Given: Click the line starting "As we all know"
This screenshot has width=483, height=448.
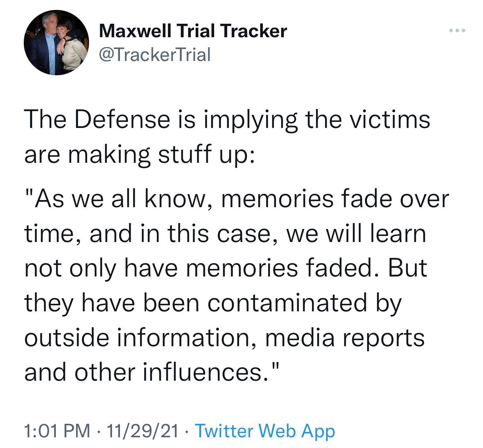Looking at the screenshot, I should (237, 199).
